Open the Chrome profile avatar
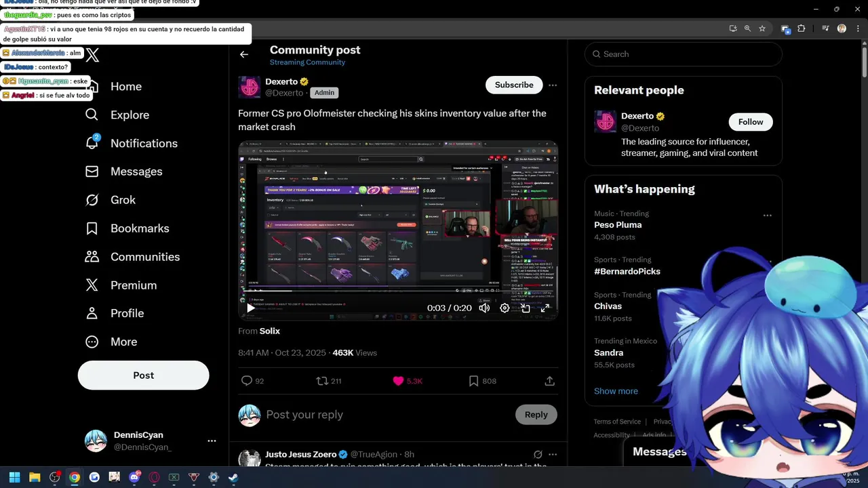The width and height of the screenshot is (868, 488). [x=842, y=28]
